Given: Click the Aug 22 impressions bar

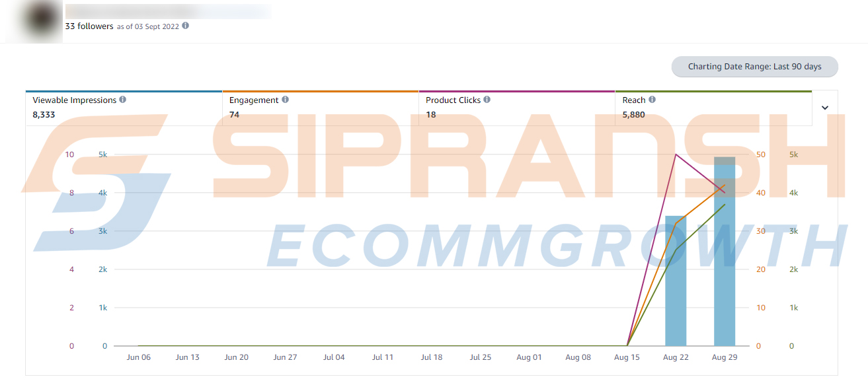Looking at the screenshot, I should [676, 284].
